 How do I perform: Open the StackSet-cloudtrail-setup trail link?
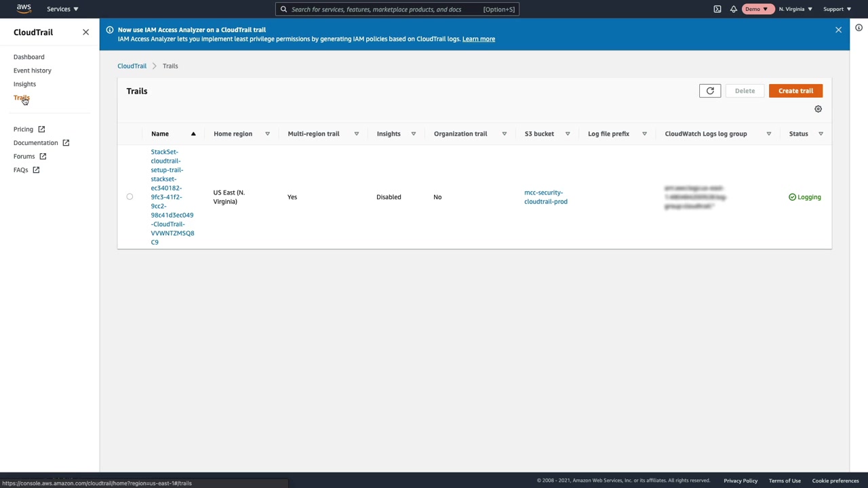click(172, 197)
